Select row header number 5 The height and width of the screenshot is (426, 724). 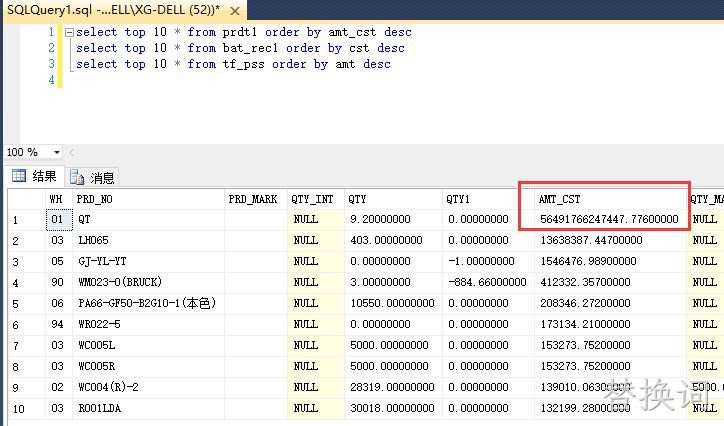[x=26, y=304]
